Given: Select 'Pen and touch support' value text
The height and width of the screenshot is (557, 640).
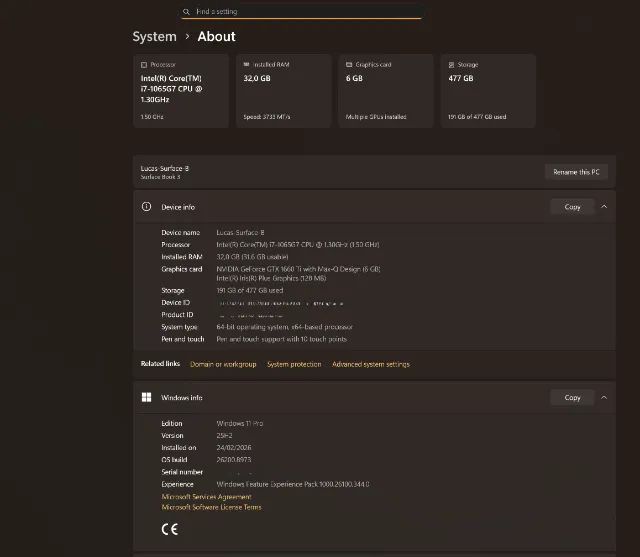Looking at the screenshot, I should (x=282, y=339).
